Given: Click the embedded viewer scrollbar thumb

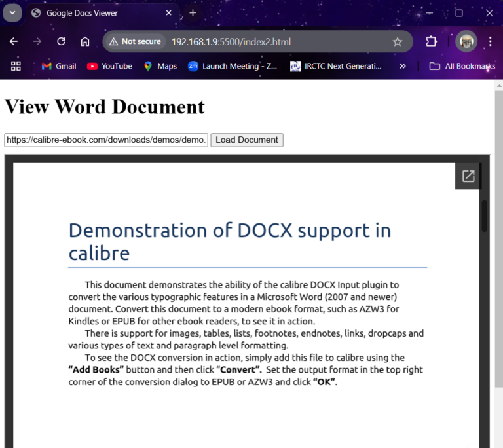Looking at the screenshot, I should click(x=485, y=215).
